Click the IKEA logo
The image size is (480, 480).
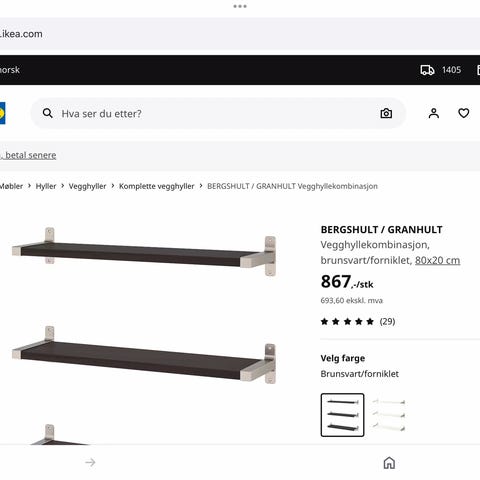2,113
